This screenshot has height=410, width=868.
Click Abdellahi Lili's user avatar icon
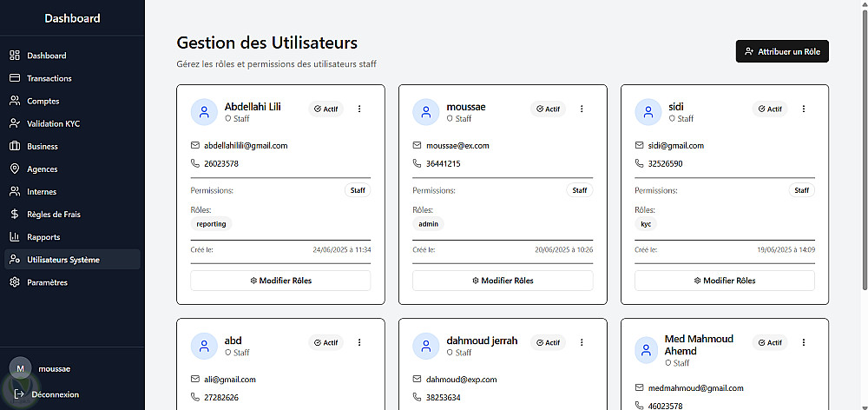[x=204, y=112]
